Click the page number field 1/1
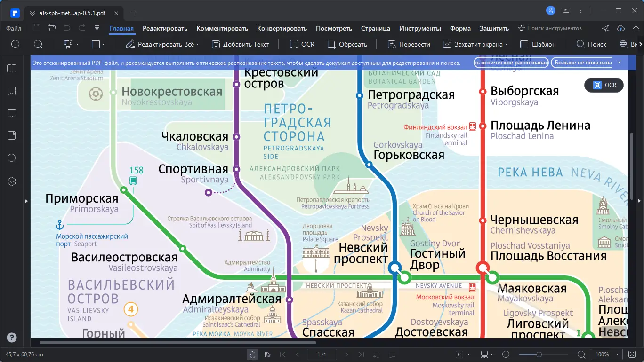Screen dimensions: 644x362 click(x=322, y=354)
